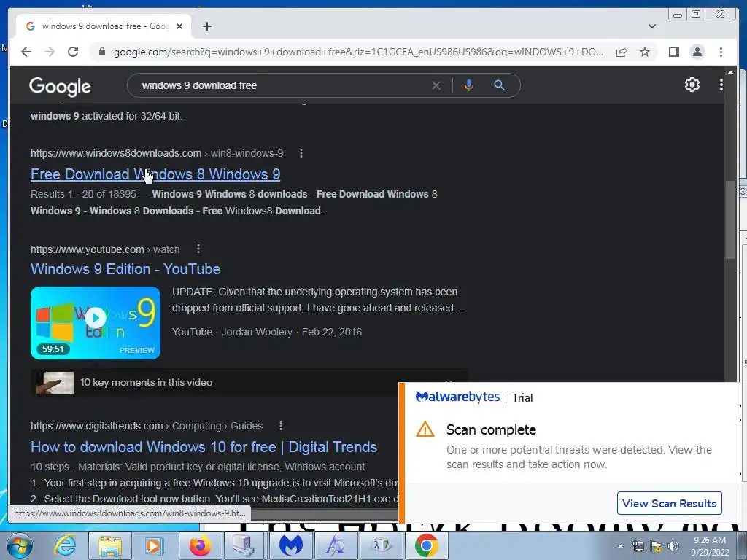Submit search with magnifier icon
Screen dimensions: 747x560
499,85
